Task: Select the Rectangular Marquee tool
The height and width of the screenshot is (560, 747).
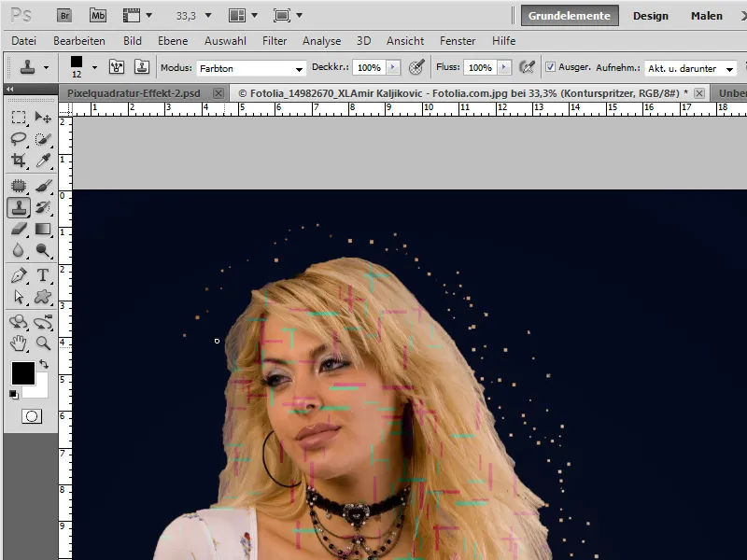Action: [x=19, y=118]
